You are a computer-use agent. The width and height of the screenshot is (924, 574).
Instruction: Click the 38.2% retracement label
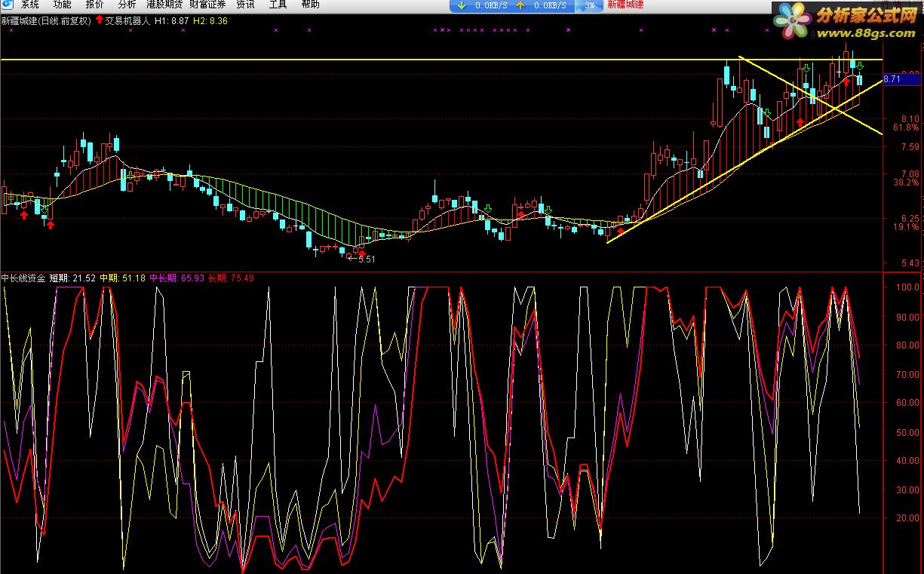906,183
